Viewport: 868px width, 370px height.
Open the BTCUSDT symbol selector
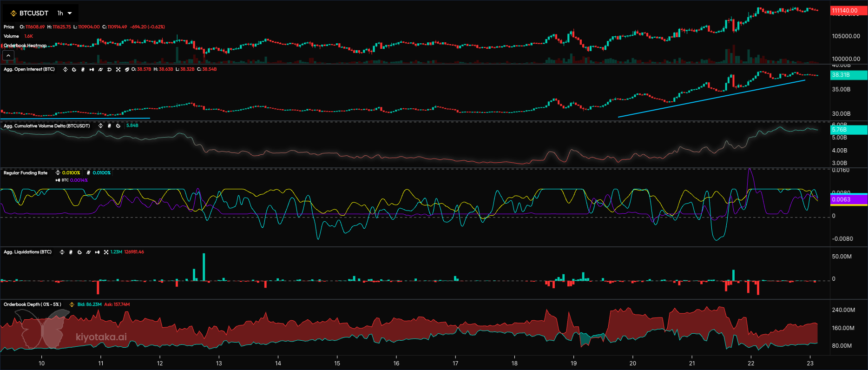tap(34, 13)
